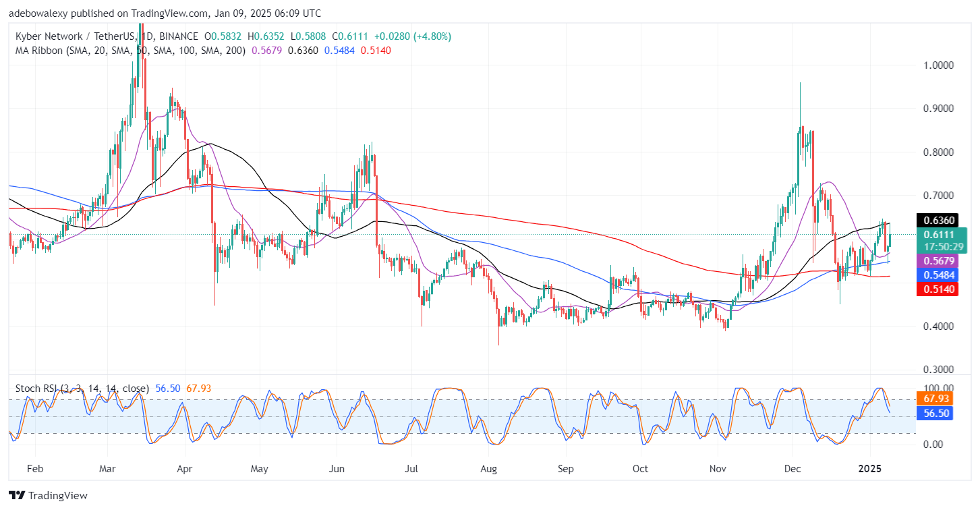Click the 0.5679 SMA 20 legend value
980x510 pixels.
(266, 51)
